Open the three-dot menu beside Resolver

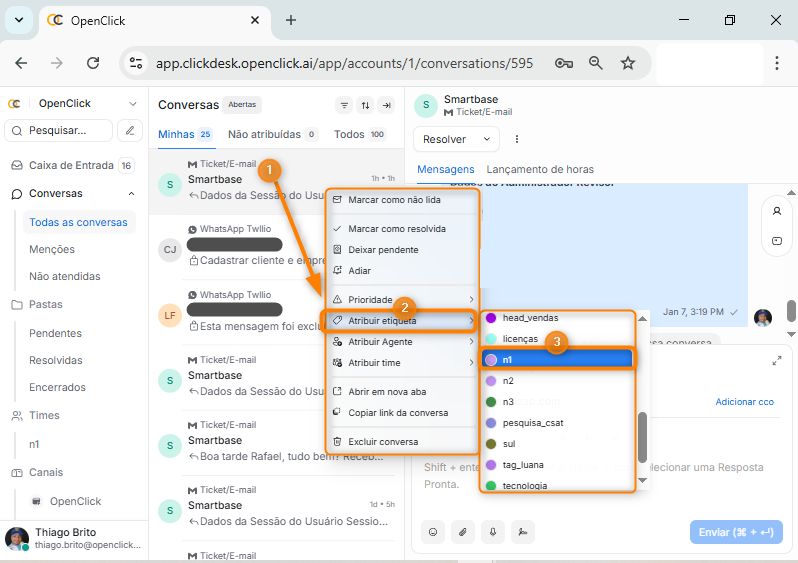tap(517, 139)
